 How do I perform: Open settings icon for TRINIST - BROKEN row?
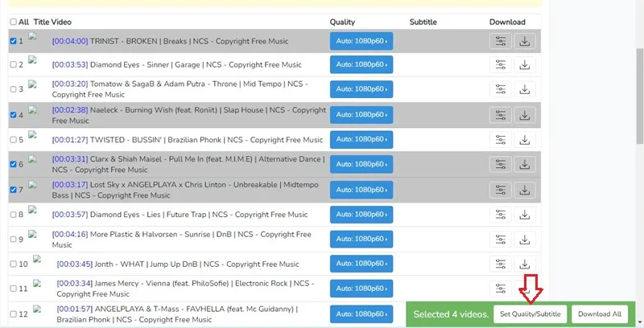pos(500,41)
